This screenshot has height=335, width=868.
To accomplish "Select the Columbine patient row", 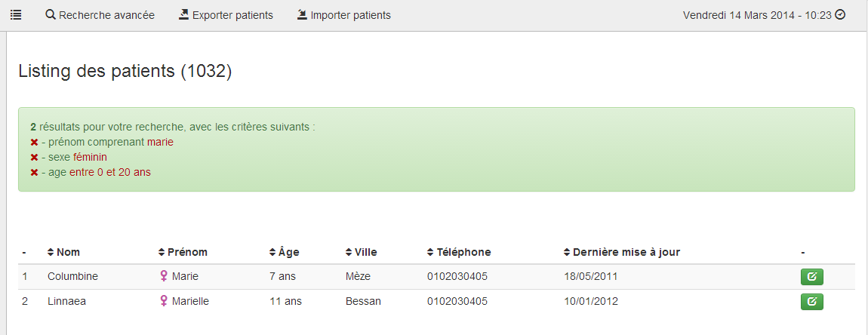I will pos(436,277).
